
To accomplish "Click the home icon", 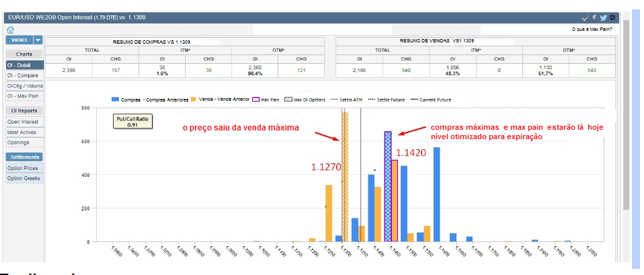I will point(10,30).
